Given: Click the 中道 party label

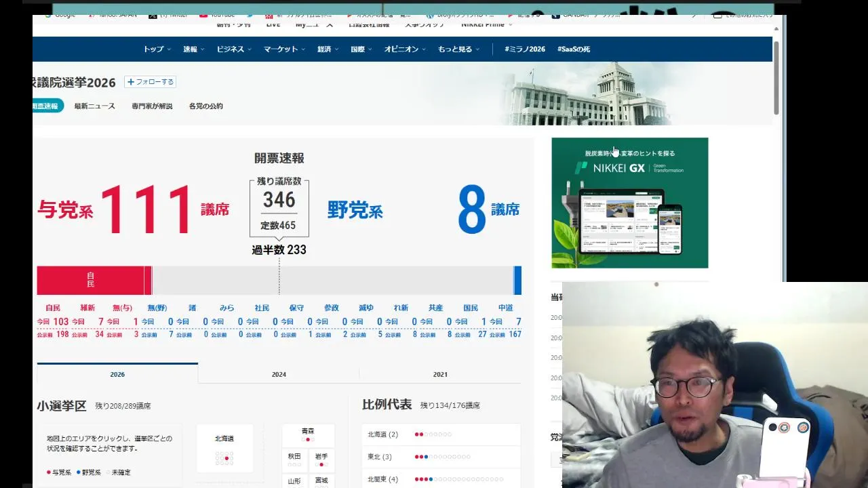Looking at the screenshot, I should [505, 308].
